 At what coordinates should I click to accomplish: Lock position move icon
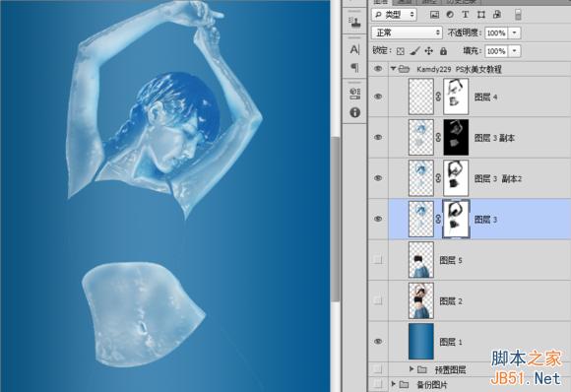429,51
